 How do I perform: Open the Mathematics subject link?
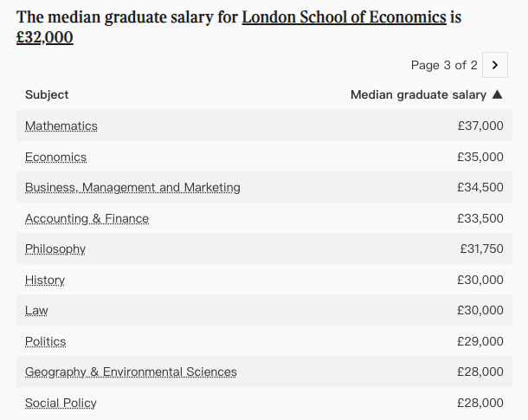click(61, 126)
